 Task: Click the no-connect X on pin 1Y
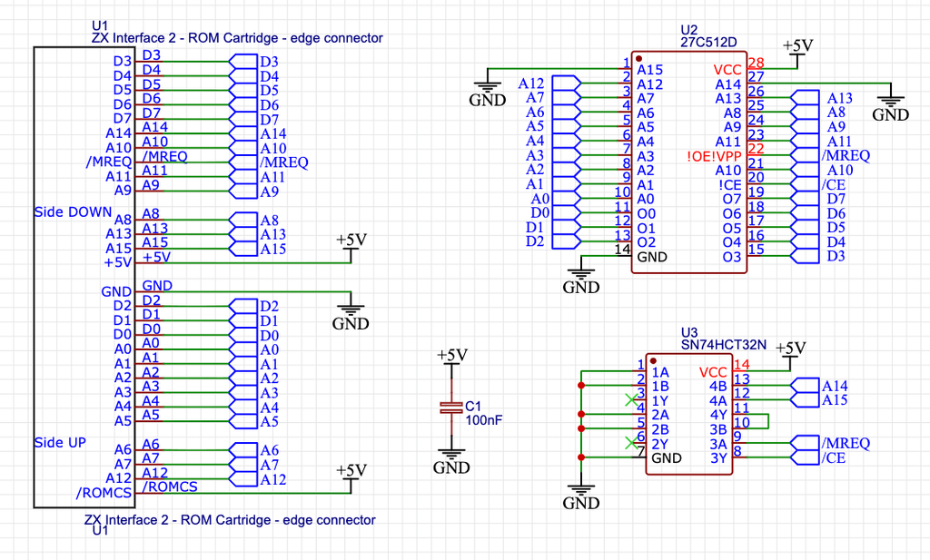pos(632,400)
